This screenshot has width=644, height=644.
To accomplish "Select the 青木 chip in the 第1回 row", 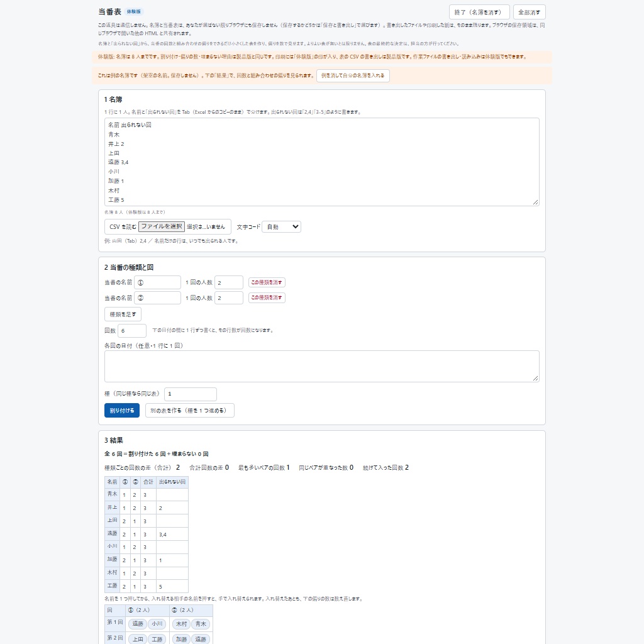I will pyautogui.click(x=201, y=624).
